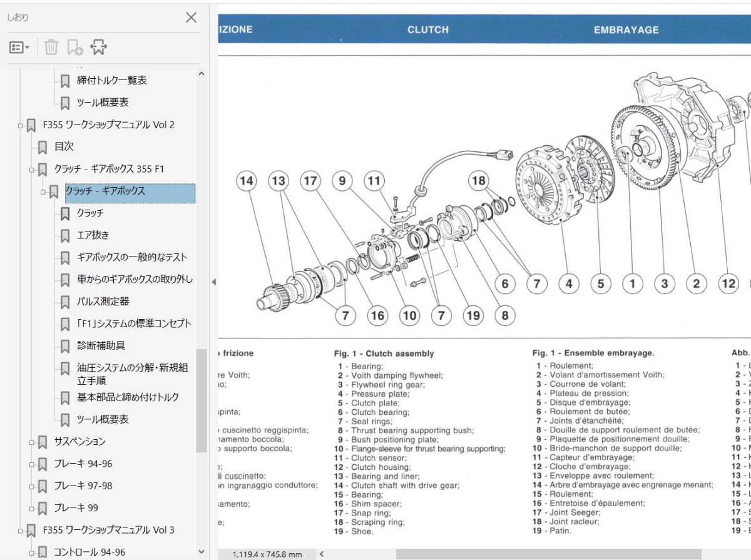Select F355 ワークショップマニュアル Vol 2 bookmark

(x=109, y=125)
